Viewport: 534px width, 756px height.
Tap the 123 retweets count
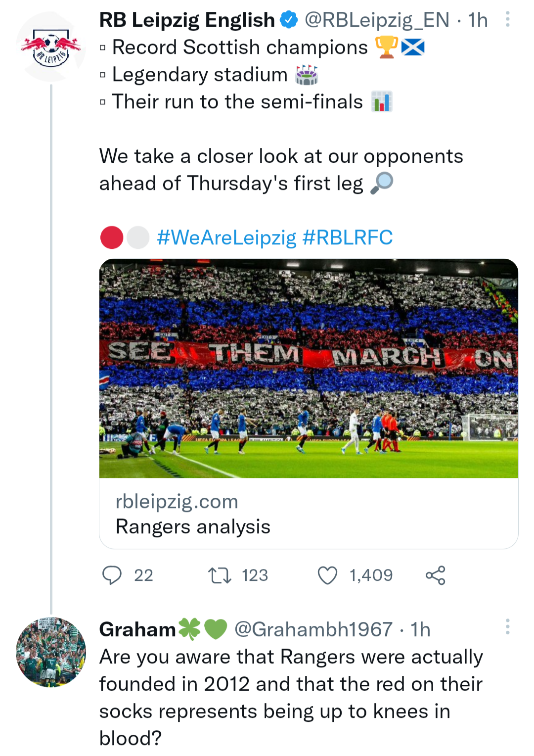[x=255, y=575]
